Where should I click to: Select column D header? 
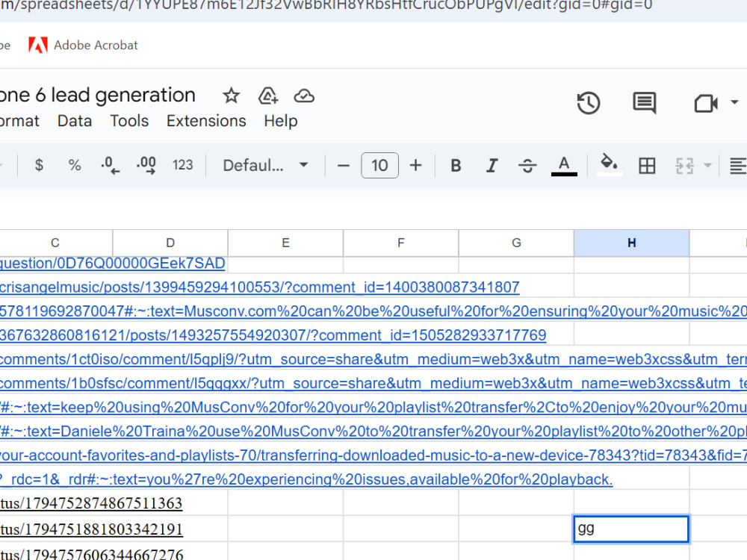tap(170, 243)
